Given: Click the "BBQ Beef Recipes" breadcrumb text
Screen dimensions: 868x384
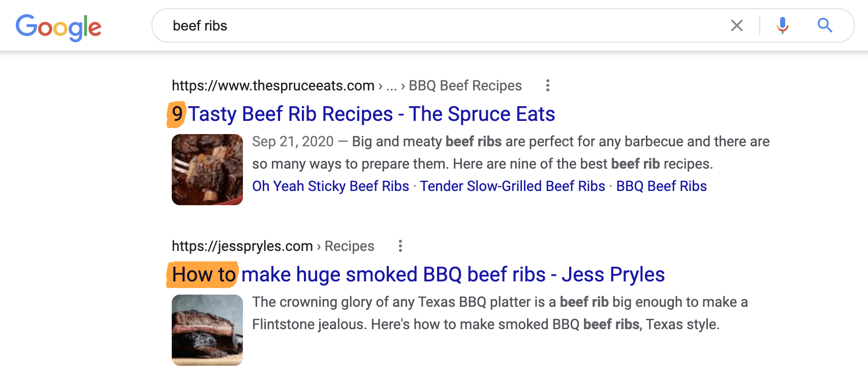Looking at the screenshot, I should [465, 86].
